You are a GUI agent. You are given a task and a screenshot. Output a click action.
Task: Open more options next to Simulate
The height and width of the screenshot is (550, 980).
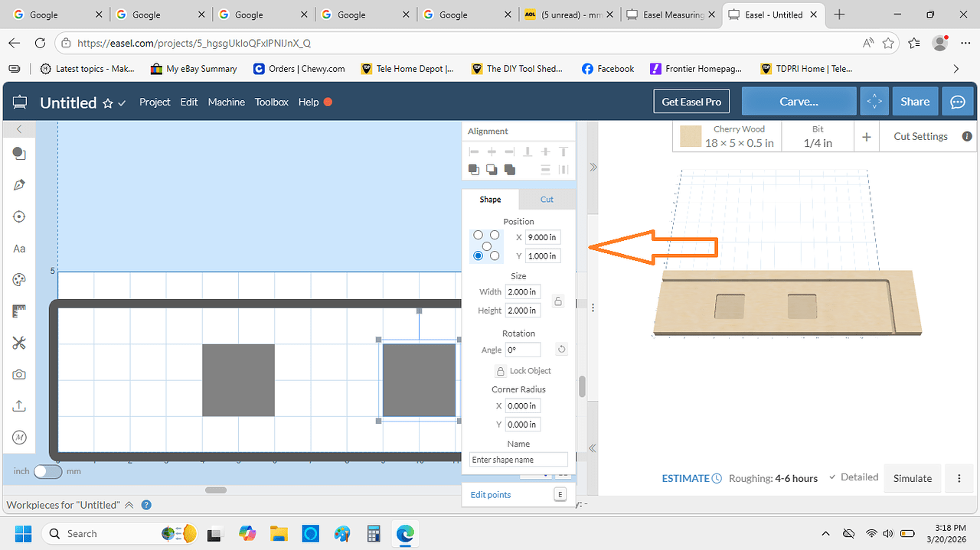(x=959, y=478)
